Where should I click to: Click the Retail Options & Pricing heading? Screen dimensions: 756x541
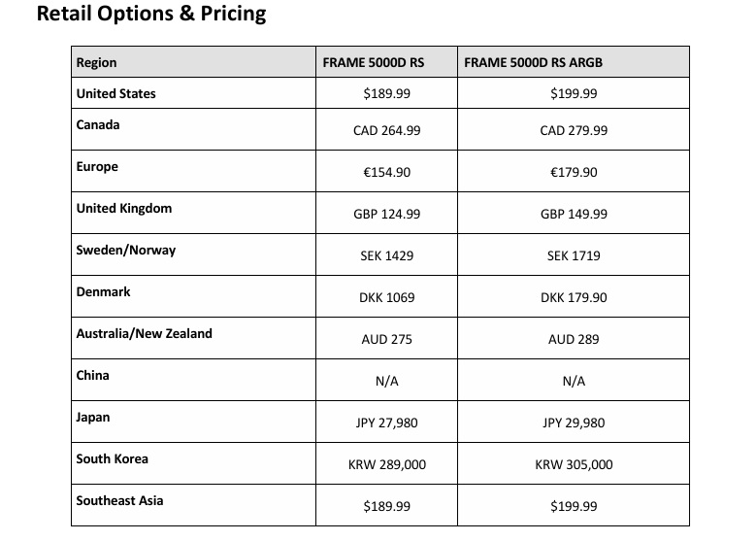[151, 14]
